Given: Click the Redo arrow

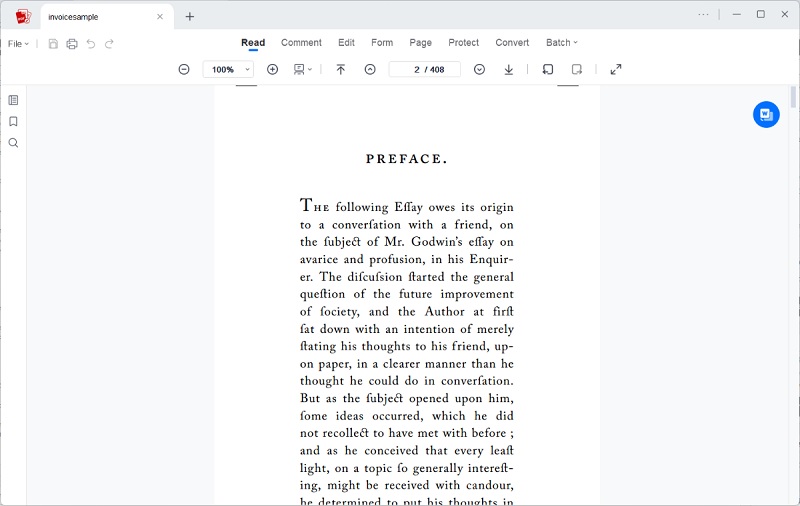Looking at the screenshot, I should (109, 44).
